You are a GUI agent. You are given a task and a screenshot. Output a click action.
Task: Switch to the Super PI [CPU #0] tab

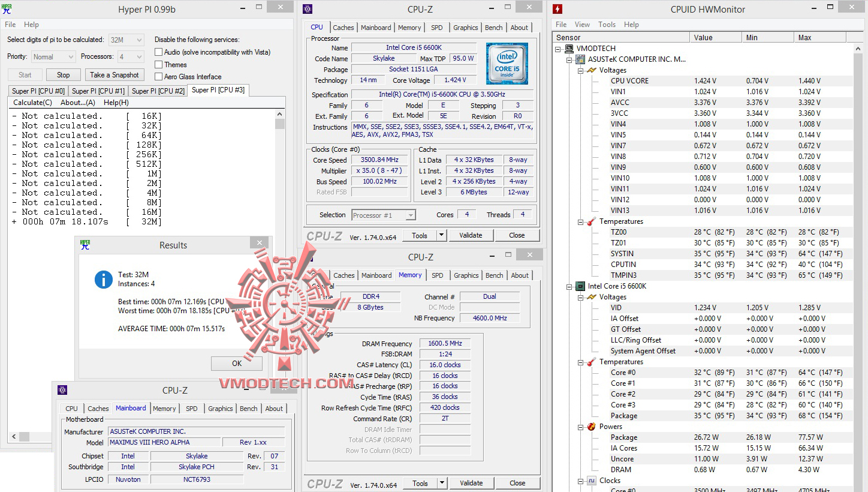[38, 91]
